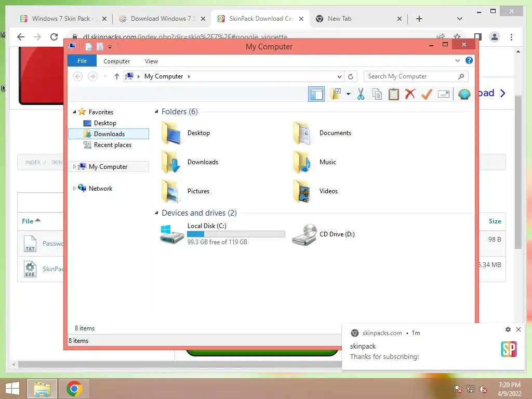Refresh the My Computer view
532x399 pixels.
click(351, 77)
